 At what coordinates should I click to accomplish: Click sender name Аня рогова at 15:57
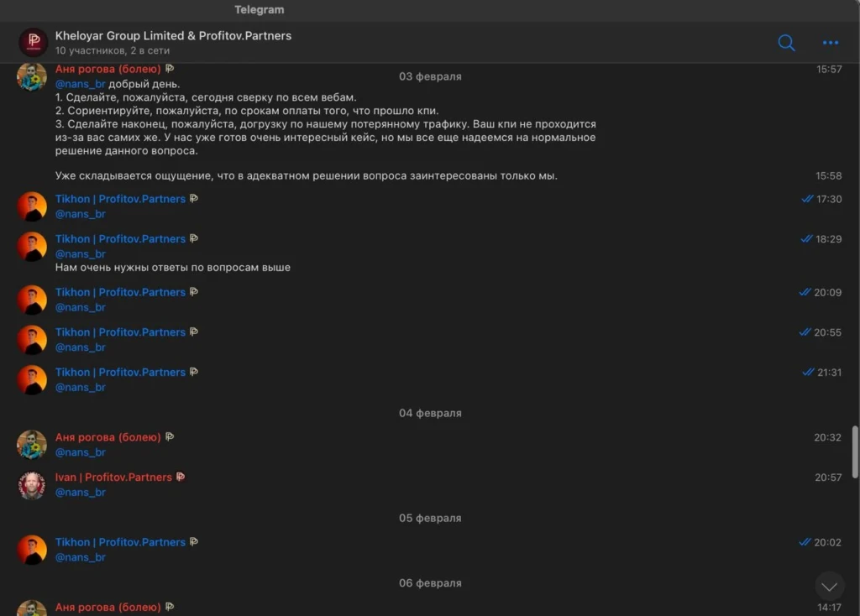pos(108,69)
